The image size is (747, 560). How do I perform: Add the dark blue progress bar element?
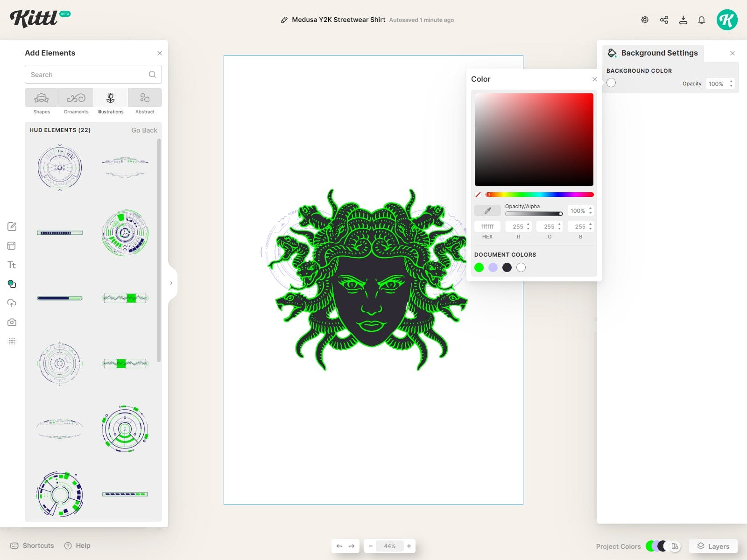point(60,298)
